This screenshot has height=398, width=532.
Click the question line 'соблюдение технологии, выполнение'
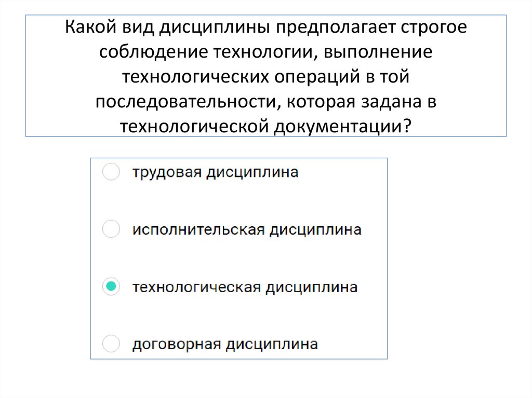266,52
